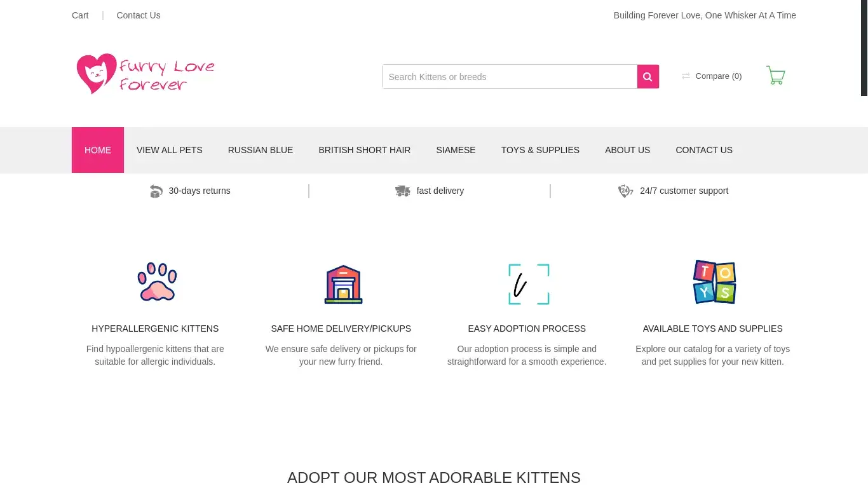The image size is (868, 488).
Task: Go to RUSSIAN BLUE category
Action: [261, 150]
